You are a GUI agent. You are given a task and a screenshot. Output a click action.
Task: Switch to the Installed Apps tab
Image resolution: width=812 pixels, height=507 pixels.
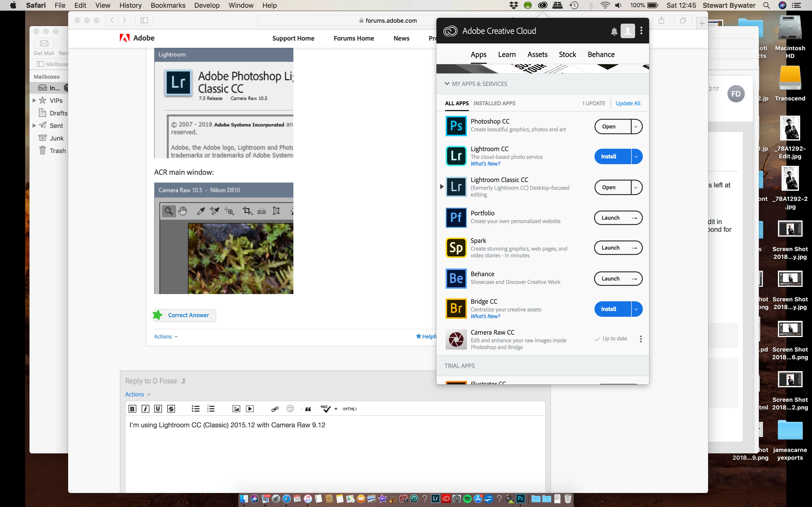tap(494, 103)
